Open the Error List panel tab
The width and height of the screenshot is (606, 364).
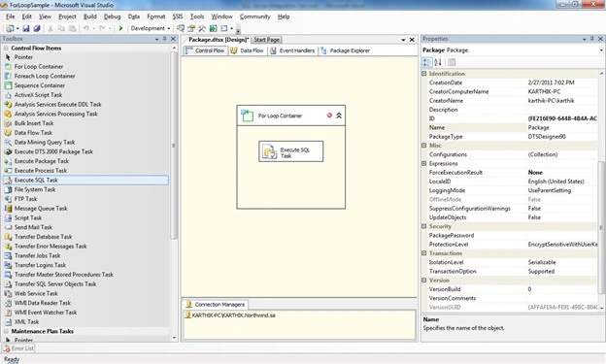click(x=18, y=348)
